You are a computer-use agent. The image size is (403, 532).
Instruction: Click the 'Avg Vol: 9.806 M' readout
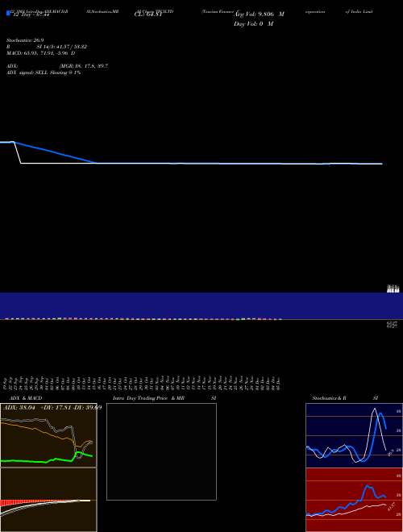click(259, 15)
